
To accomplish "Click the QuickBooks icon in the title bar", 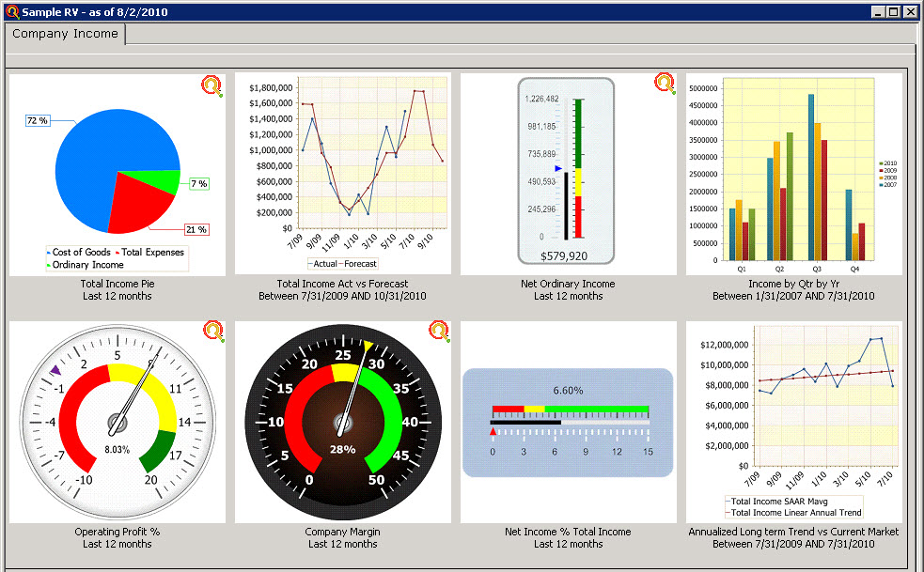I will (x=11, y=11).
